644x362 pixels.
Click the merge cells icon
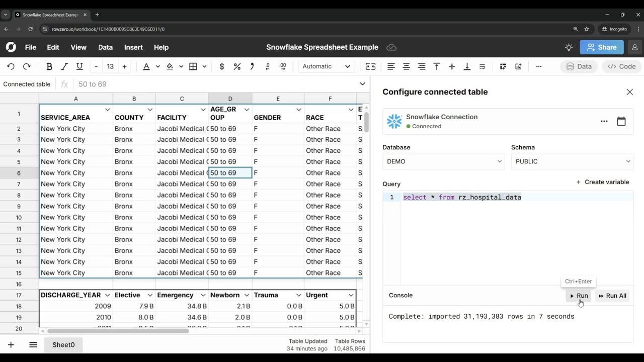(x=371, y=66)
